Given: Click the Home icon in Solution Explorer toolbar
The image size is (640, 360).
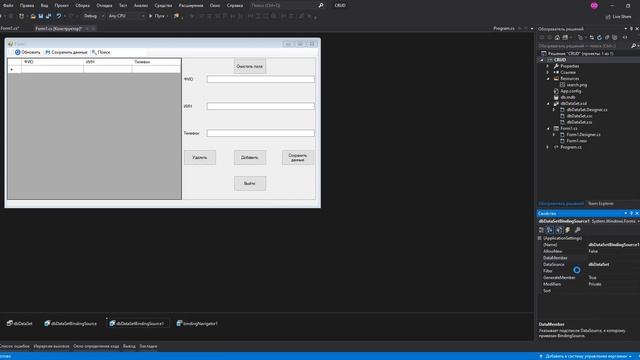Looking at the screenshot, I should tap(557, 38).
